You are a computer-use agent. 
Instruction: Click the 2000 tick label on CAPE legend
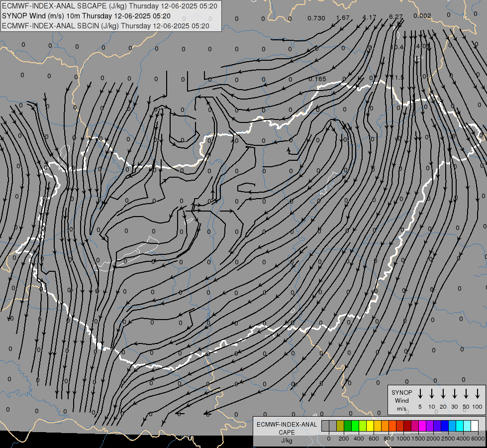pos(433,439)
